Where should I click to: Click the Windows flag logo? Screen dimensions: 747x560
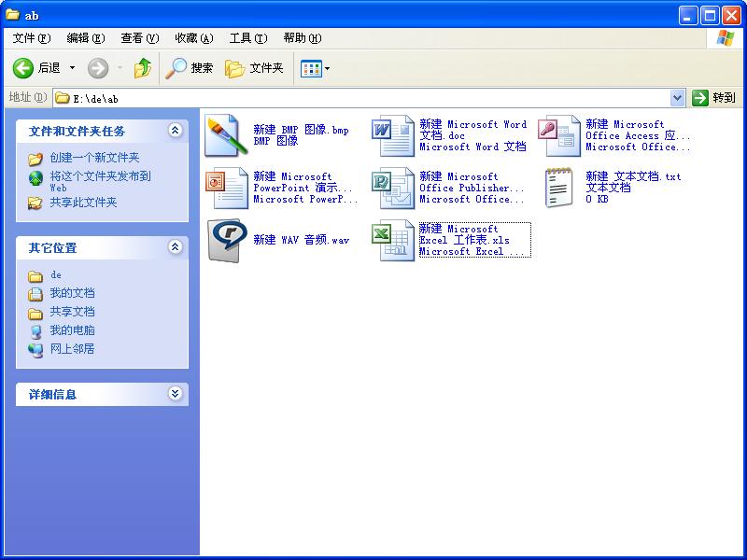pyautogui.click(x=726, y=38)
